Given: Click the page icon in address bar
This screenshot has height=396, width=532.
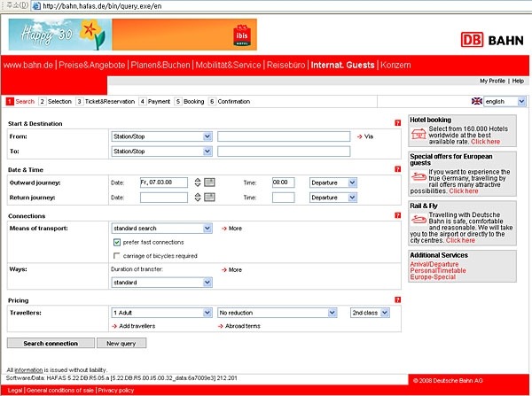Looking at the screenshot, I should (36, 6).
